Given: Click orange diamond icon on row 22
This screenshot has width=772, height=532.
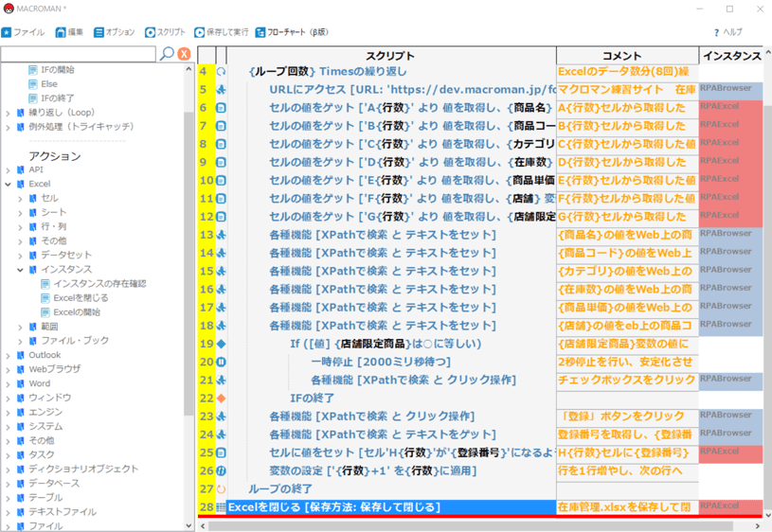Looking at the screenshot, I should (221, 399).
